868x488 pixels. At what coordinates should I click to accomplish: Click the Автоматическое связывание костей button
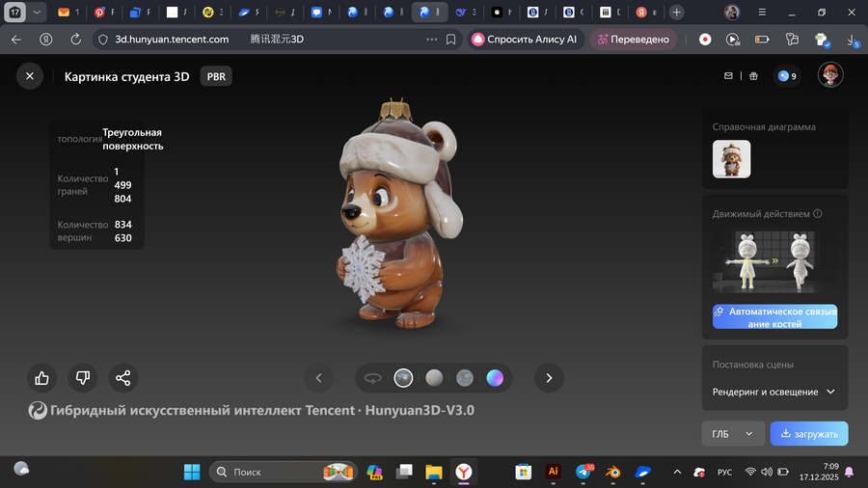[x=774, y=317]
